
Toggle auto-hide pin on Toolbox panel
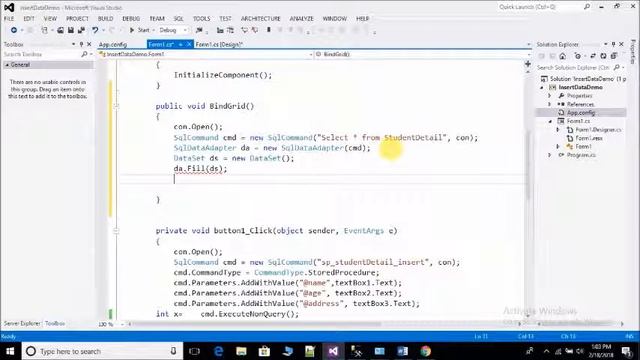coord(81,44)
